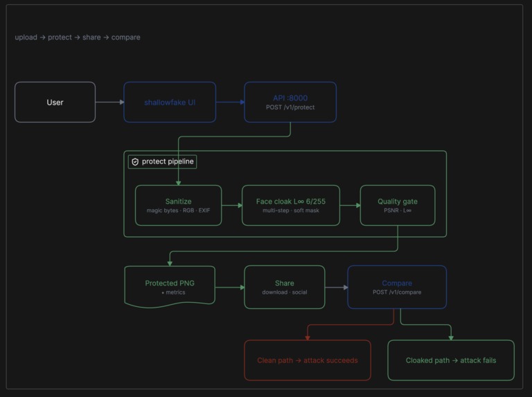Click the API :8000 node
The image size is (532, 397).
[290, 102]
